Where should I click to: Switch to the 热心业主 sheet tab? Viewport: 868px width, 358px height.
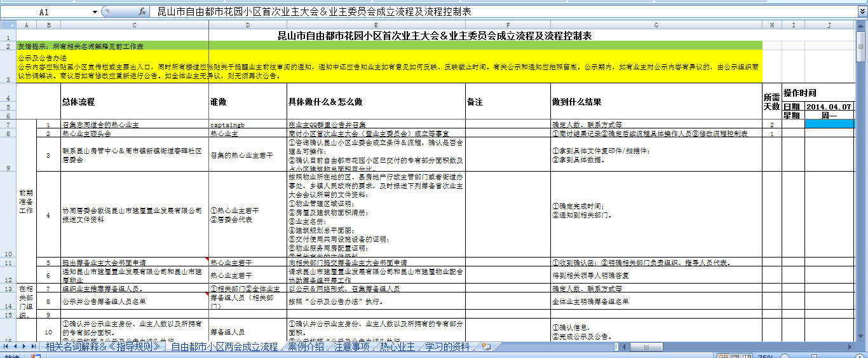point(397,347)
